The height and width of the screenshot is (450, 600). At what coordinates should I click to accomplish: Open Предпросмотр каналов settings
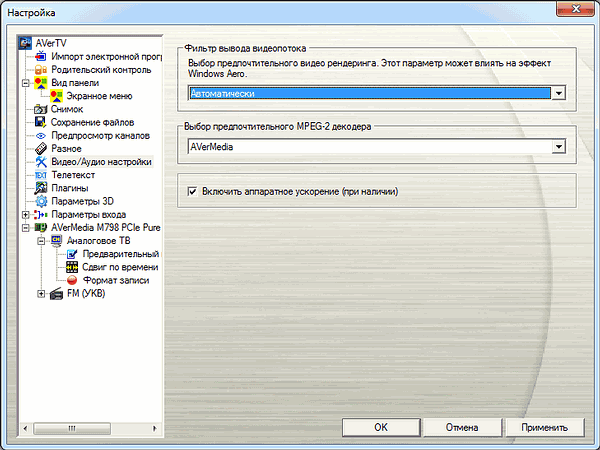[x=100, y=135]
